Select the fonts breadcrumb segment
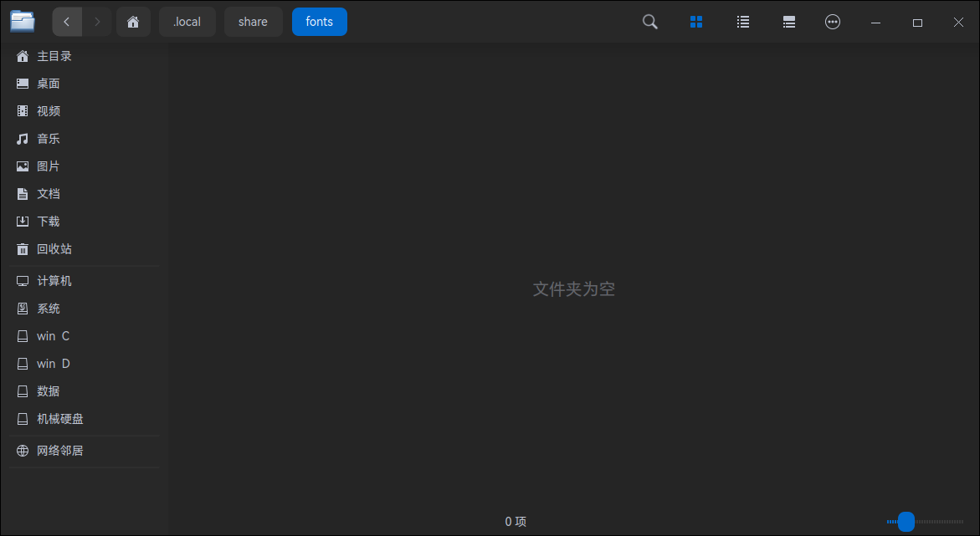This screenshot has height=536, width=980. 319,22
